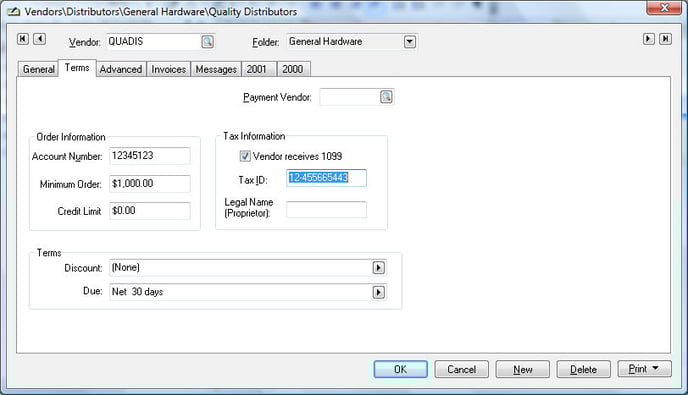This screenshot has width=688, height=395.
Task: Click the Delete button
Action: tap(584, 369)
